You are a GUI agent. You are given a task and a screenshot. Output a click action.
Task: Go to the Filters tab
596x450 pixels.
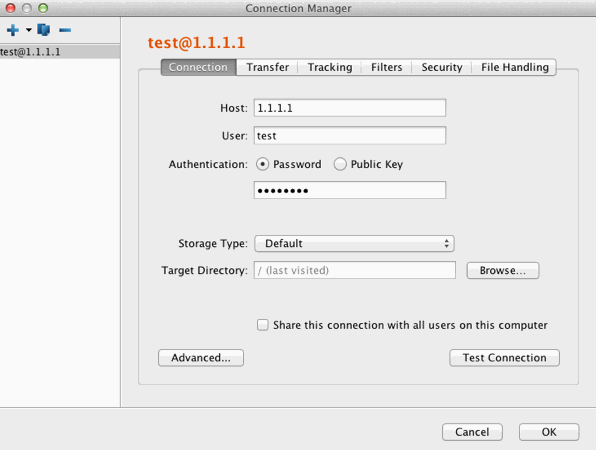tap(386, 67)
